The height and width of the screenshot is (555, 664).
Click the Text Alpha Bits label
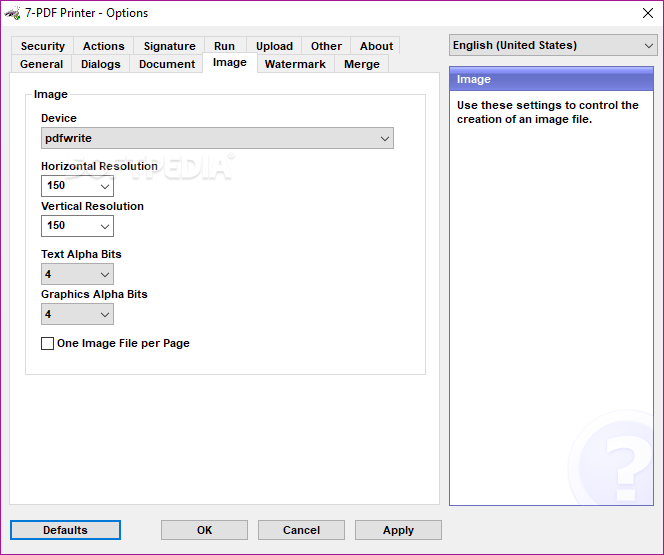(x=81, y=254)
